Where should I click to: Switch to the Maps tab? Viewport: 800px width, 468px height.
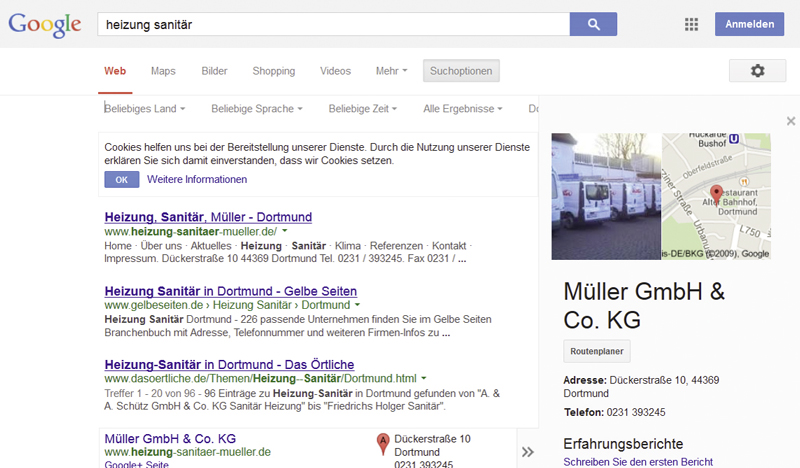tap(163, 71)
